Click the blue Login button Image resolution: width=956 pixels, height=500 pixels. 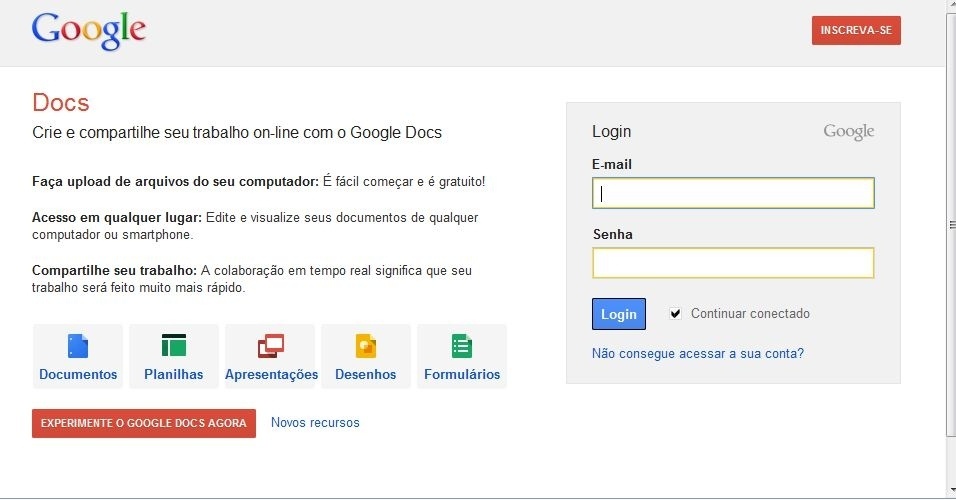[x=619, y=314]
